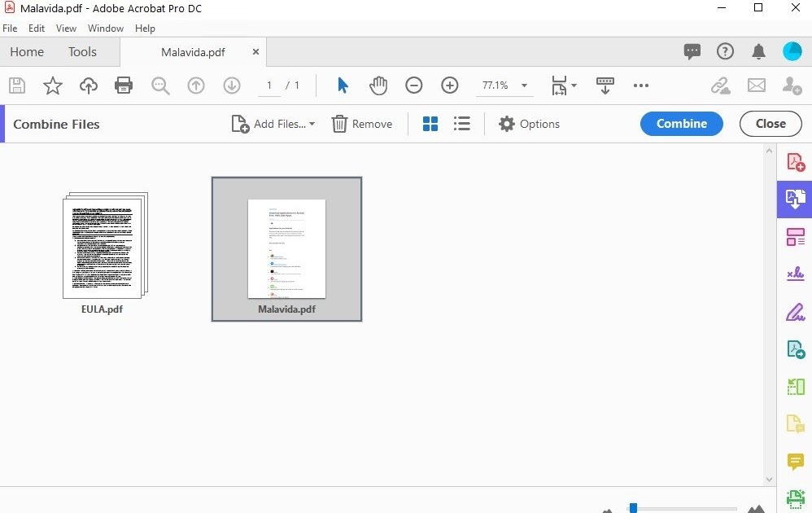The image size is (812, 513).
Task: Open the purple pen signature sidebar tool
Action: (796, 312)
